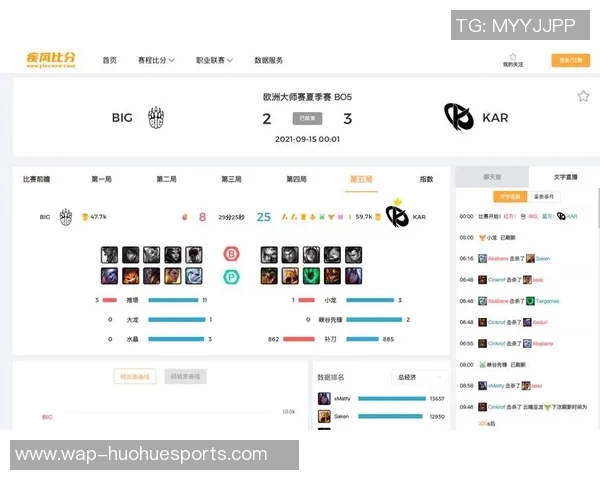Click the BIG team logo in the header
This screenshot has height=480, width=600.
tap(156, 118)
